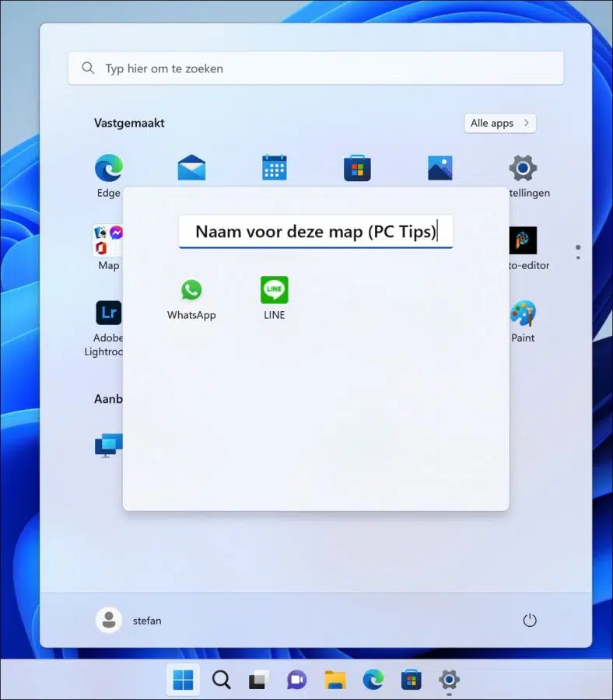Click the folder name text field
This screenshot has height=700, width=613.
pos(316,232)
